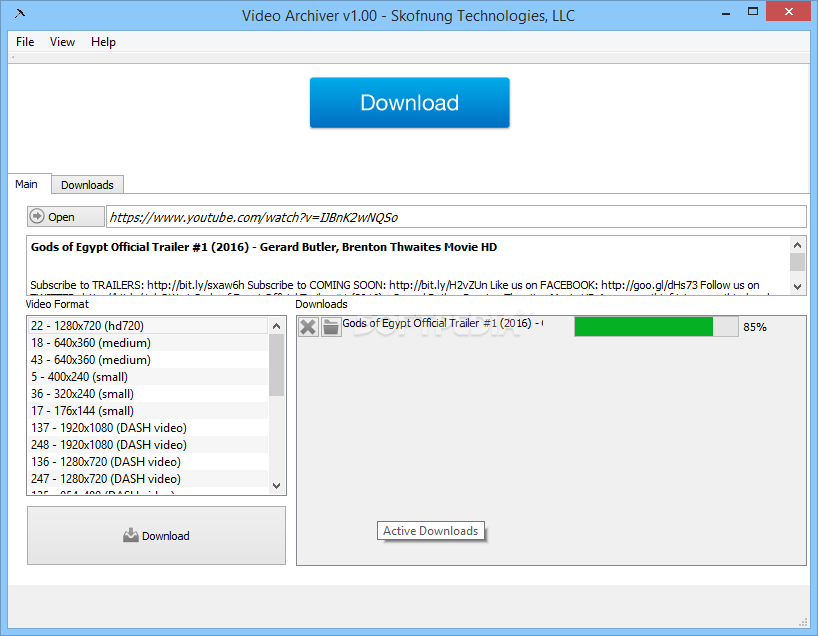Click the green download progress bar

(x=656, y=327)
